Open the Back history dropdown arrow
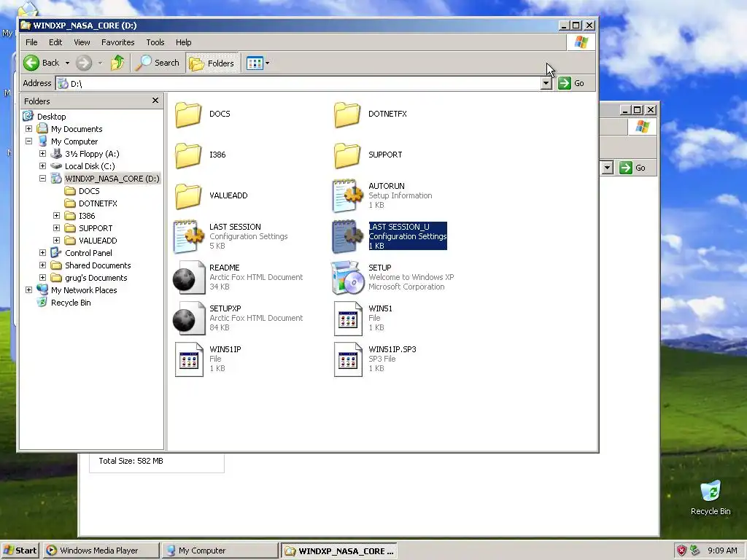 coord(67,63)
